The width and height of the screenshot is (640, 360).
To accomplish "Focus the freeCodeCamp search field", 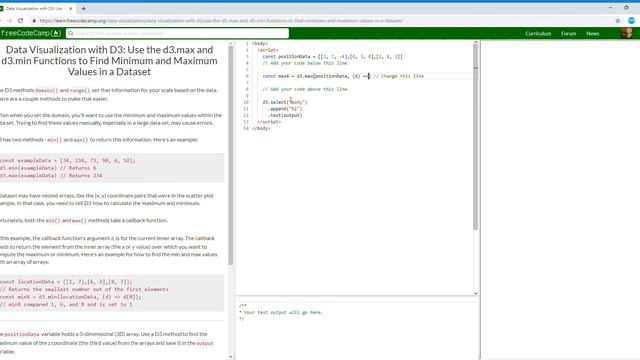I will point(178,33).
